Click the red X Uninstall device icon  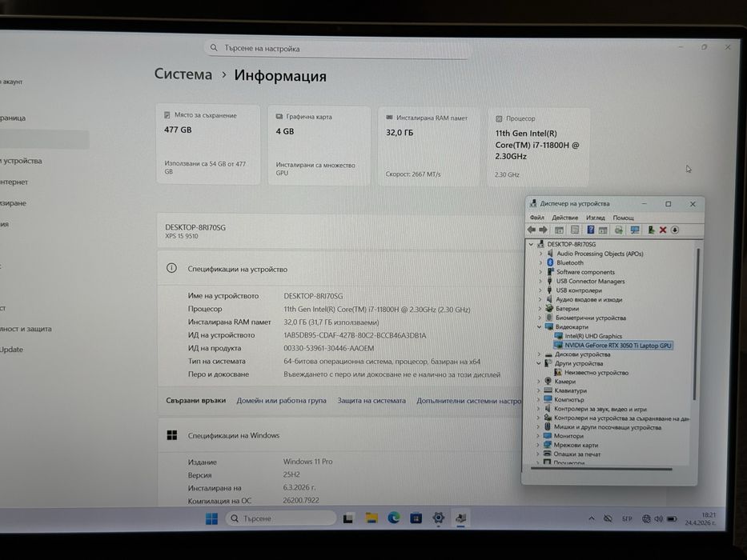663,230
